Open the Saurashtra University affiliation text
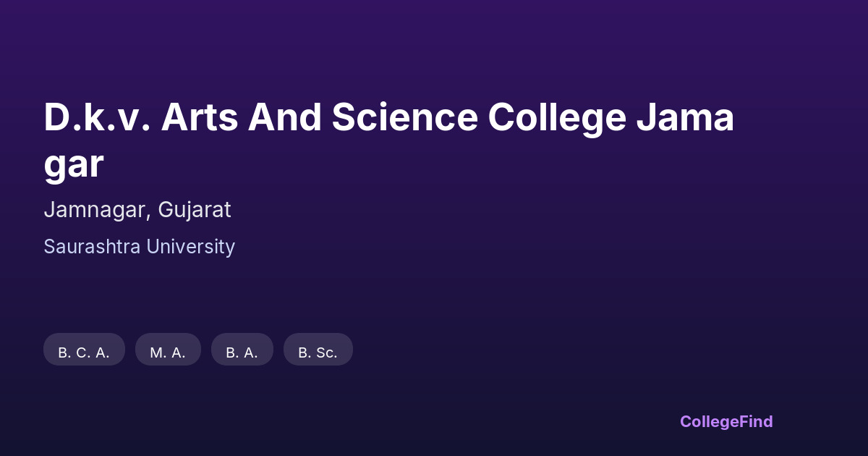The height and width of the screenshot is (456, 868). pyautogui.click(x=139, y=247)
